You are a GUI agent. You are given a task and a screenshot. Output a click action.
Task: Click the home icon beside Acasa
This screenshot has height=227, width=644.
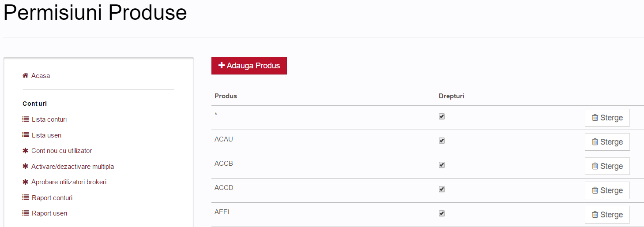coord(25,75)
